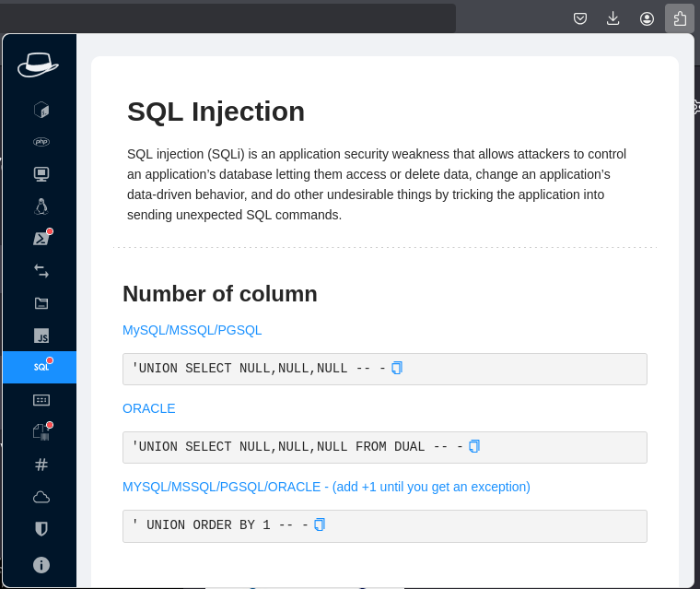The image size is (700, 589).
Task: Open the TTY spawn shell monitor icon
Action: click(x=41, y=174)
